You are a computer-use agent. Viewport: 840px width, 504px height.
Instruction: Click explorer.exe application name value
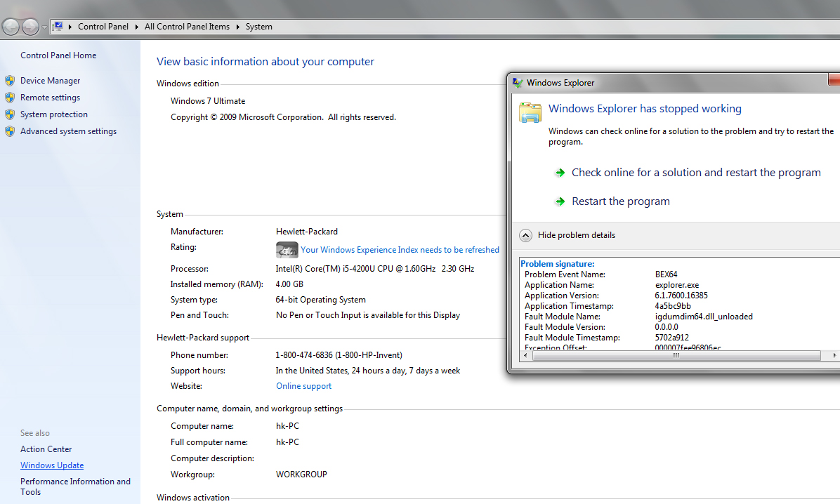[676, 285]
